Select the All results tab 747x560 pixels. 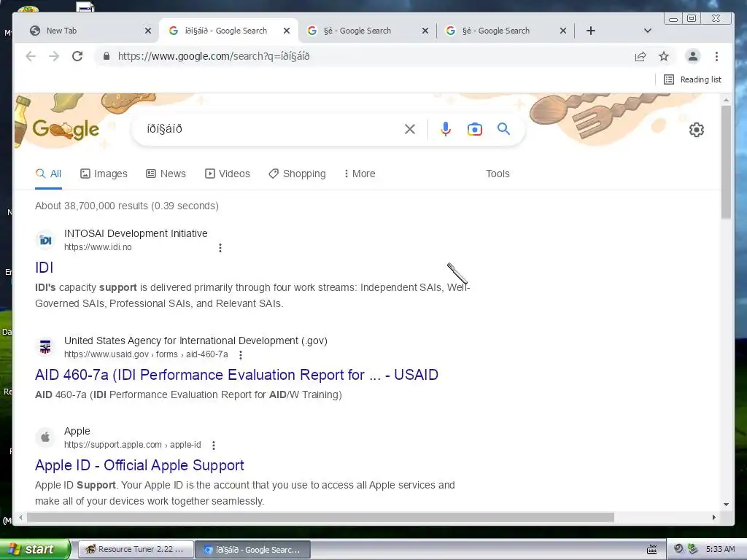(x=49, y=174)
